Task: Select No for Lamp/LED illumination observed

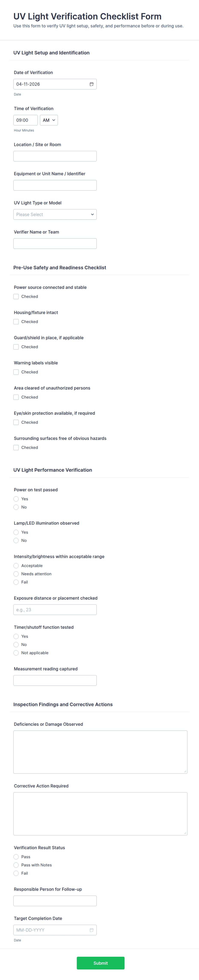Action: coord(16,541)
